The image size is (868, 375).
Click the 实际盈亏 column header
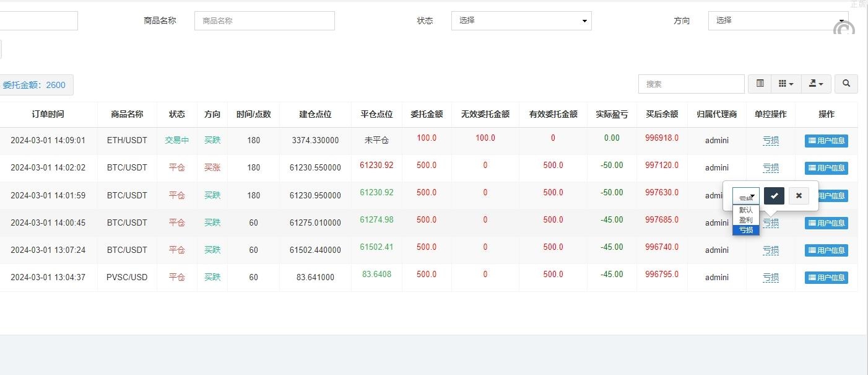tap(612, 114)
